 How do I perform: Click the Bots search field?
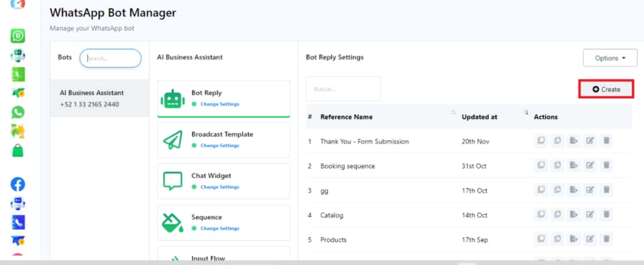(110, 58)
